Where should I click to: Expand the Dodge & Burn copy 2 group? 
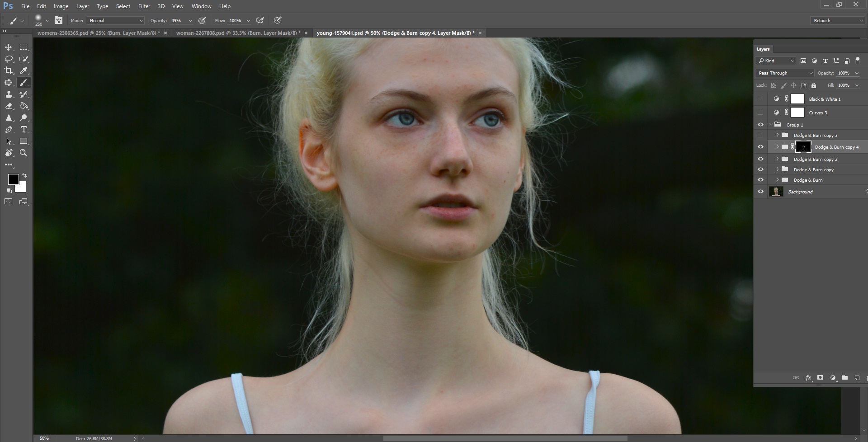pyautogui.click(x=777, y=159)
